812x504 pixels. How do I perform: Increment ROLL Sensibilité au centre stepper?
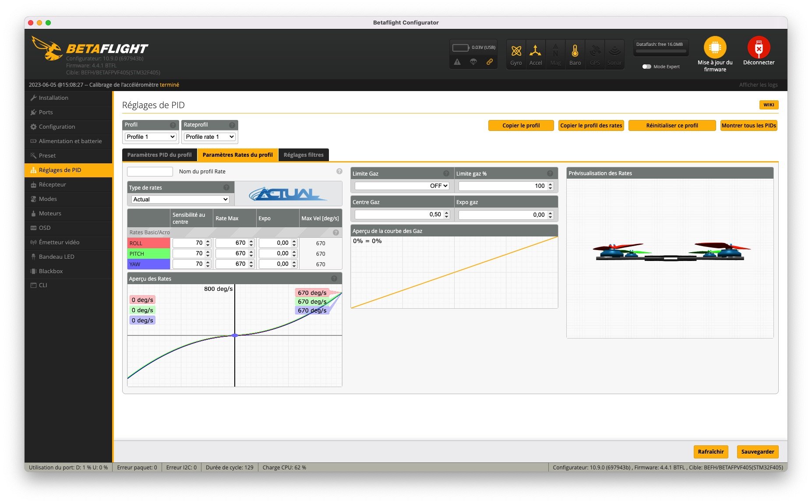(x=208, y=241)
